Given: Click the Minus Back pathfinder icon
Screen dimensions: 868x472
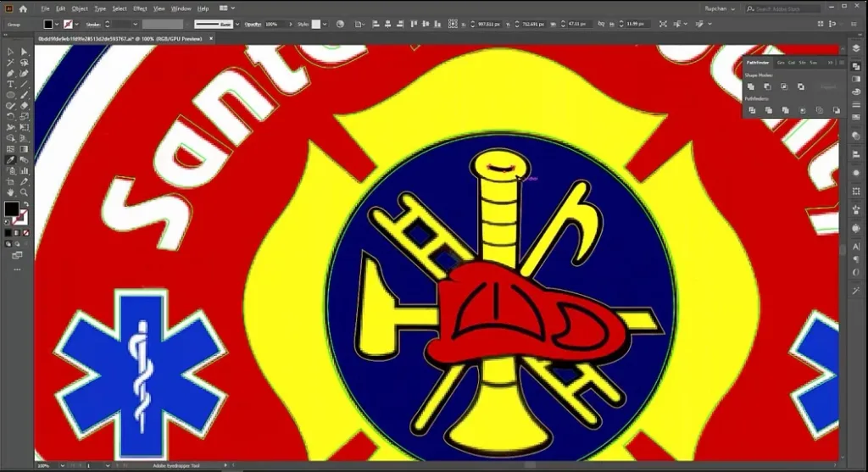Looking at the screenshot, I should [837, 110].
